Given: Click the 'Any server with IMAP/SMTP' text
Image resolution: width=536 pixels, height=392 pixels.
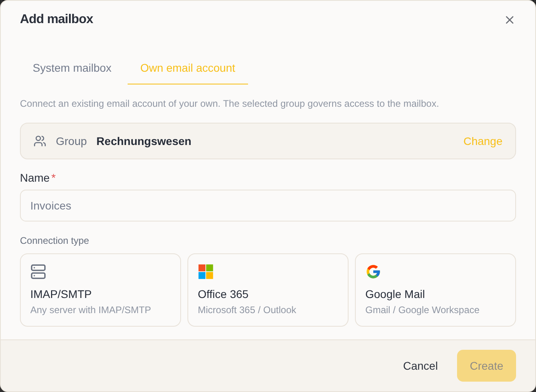Looking at the screenshot, I should click(x=91, y=310).
